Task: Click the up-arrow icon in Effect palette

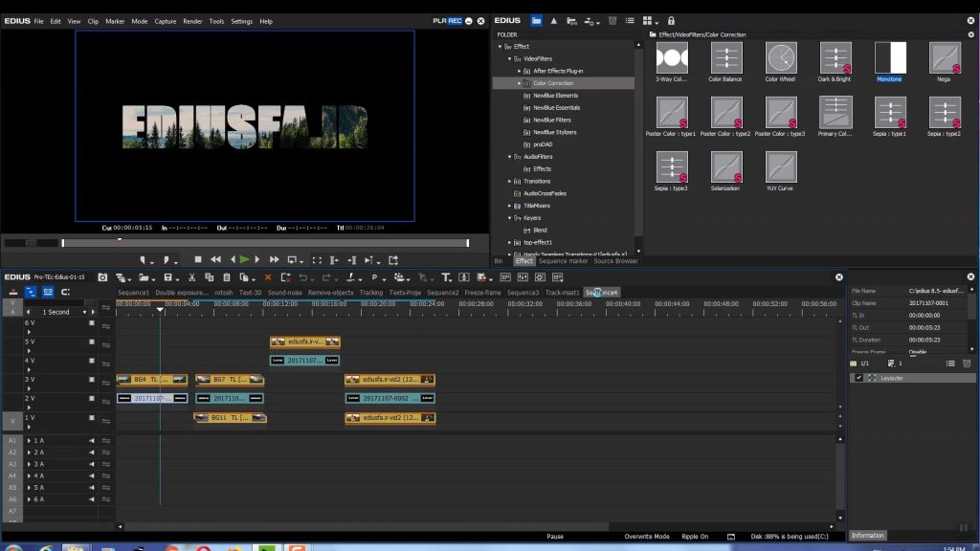Action: (x=554, y=21)
